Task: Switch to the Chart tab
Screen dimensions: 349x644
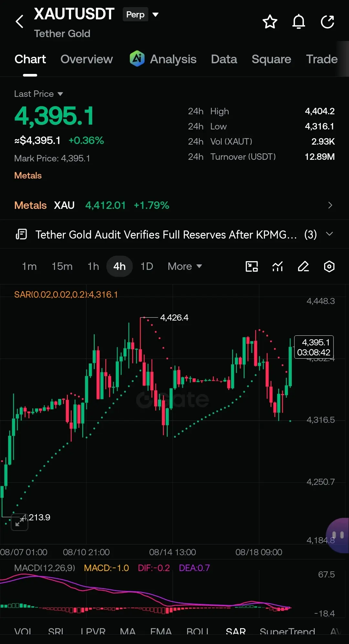Action: point(30,59)
